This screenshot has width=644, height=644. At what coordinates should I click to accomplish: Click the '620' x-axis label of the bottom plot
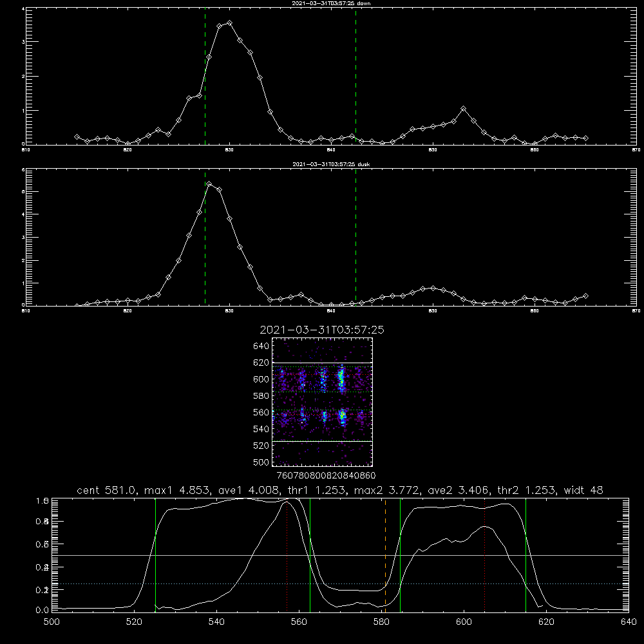point(546,622)
